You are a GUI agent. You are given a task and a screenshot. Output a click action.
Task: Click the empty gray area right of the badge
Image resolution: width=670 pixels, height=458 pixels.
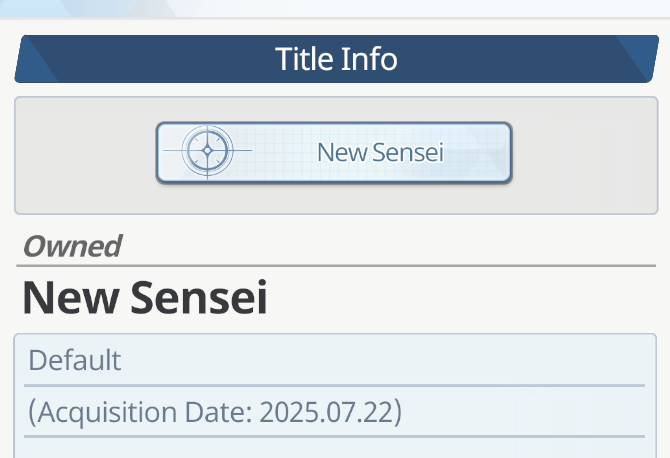pyautogui.click(x=585, y=153)
